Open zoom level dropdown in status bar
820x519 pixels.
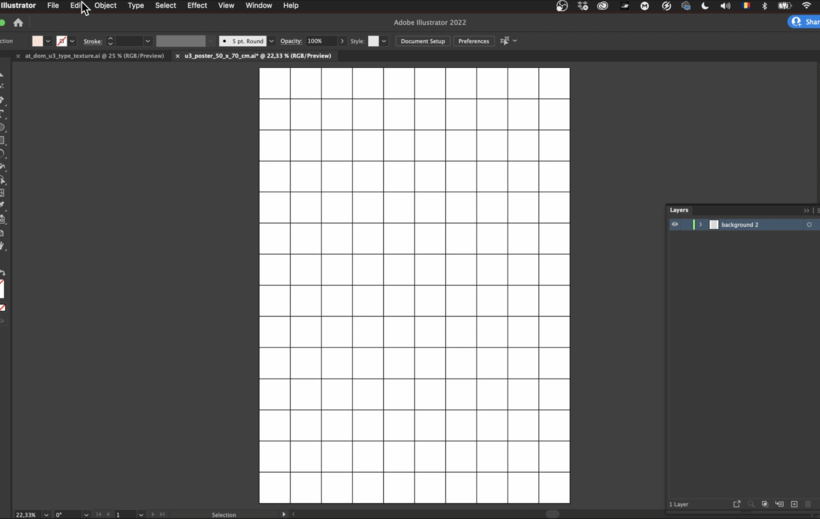tap(46, 515)
